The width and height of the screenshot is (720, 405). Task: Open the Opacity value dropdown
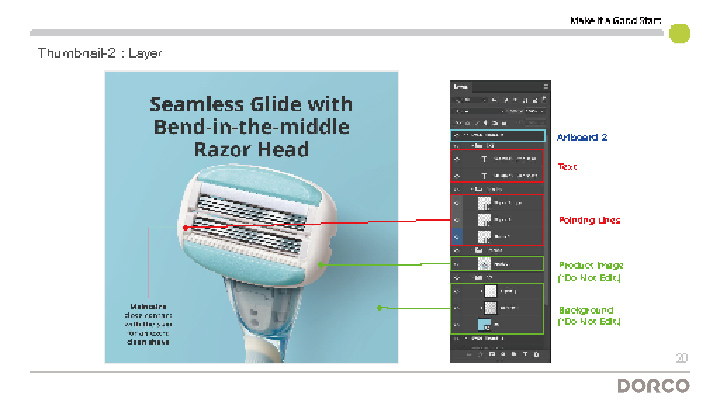tap(535, 111)
